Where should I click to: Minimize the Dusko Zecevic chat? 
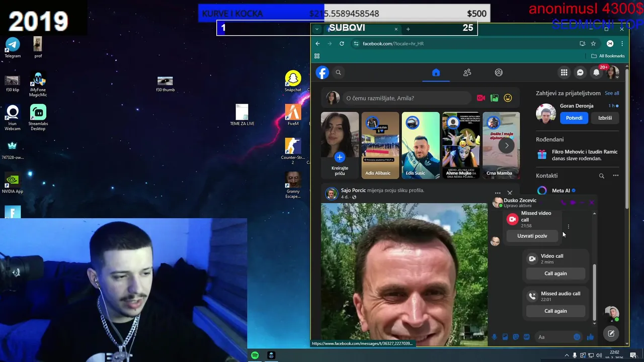582,203
